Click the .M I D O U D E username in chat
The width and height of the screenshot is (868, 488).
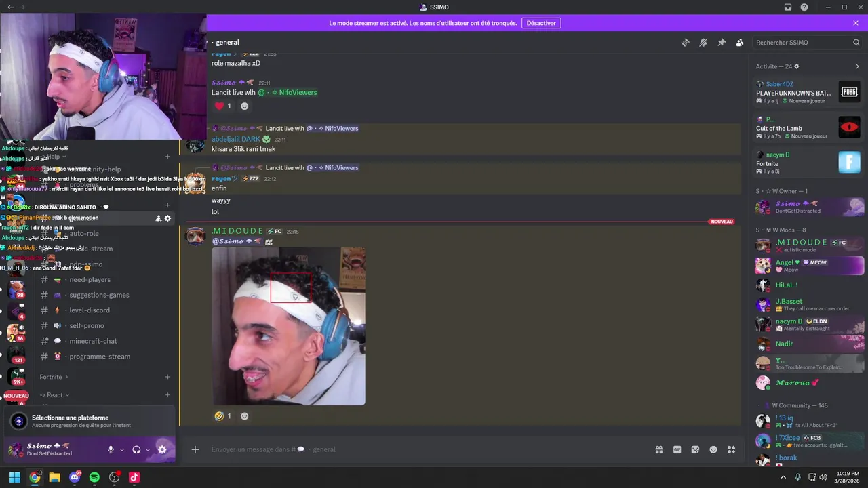click(x=236, y=231)
